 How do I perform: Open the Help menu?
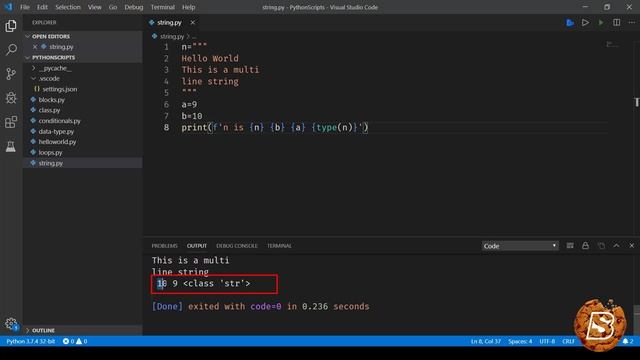188,7
